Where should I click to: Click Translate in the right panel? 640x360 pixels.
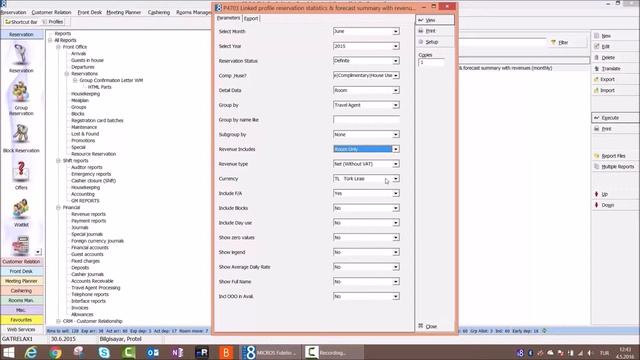click(x=615, y=69)
